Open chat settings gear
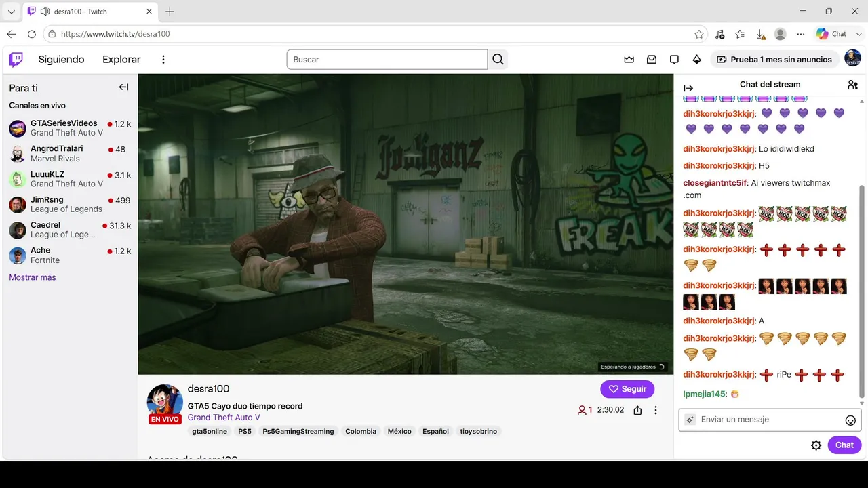Screen dimensions: 868x488 coord(816,445)
